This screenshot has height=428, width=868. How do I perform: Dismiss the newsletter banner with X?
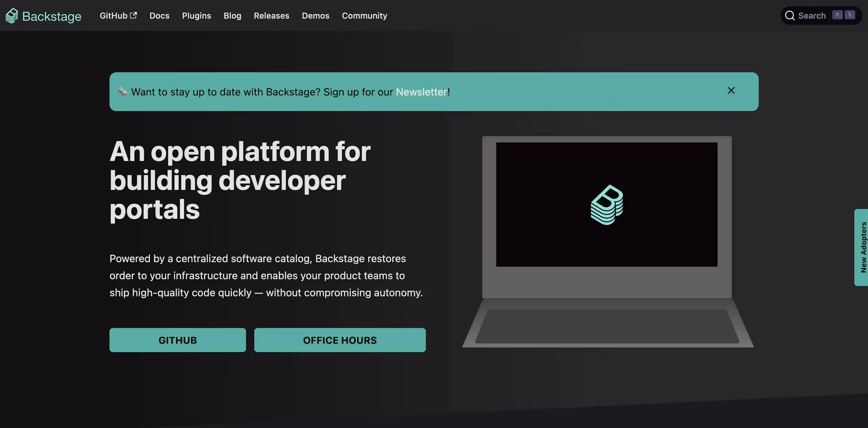point(731,91)
